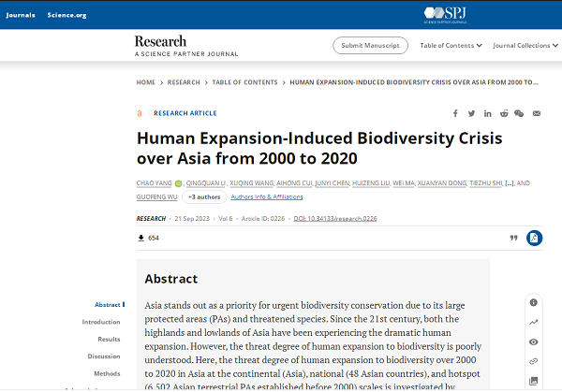562x392 pixels.
Task: Expand the '+3 authors' list
Action: coord(202,197)
